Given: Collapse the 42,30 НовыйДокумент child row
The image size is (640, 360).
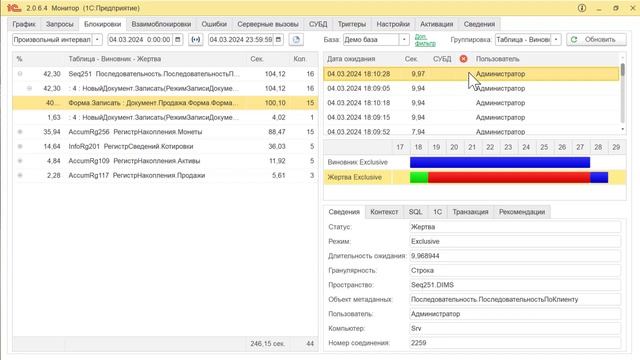Looking at the screenshot, I should tap(29, 89).
